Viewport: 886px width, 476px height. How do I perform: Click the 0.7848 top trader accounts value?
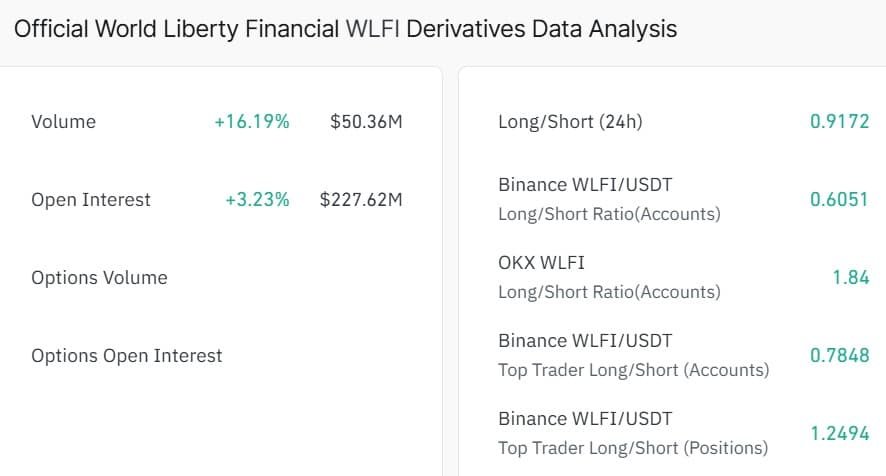840,355
